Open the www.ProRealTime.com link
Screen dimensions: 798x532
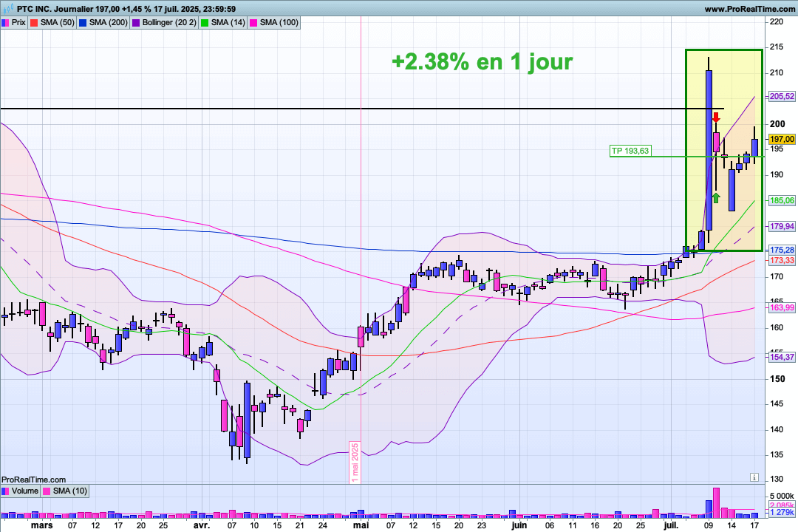coord(750,9)
